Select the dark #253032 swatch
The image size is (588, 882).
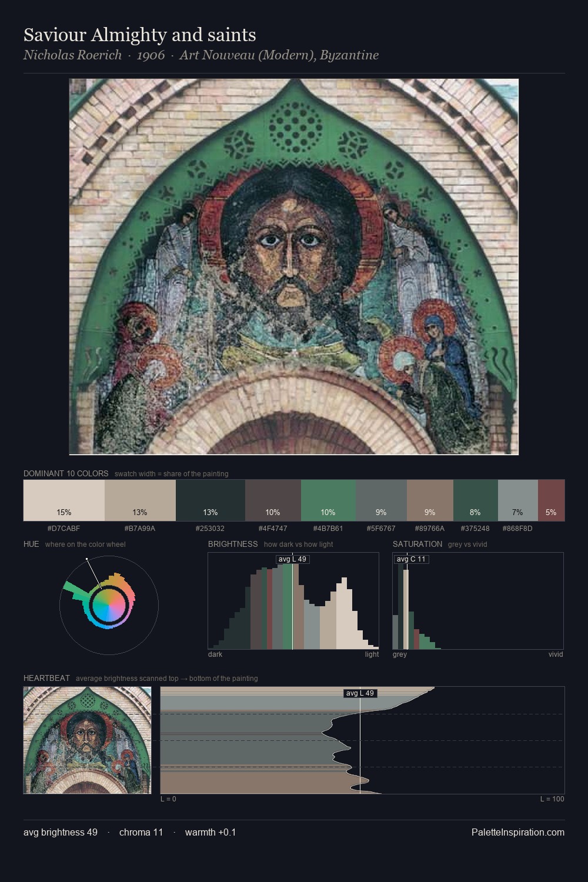coord(211,500)
